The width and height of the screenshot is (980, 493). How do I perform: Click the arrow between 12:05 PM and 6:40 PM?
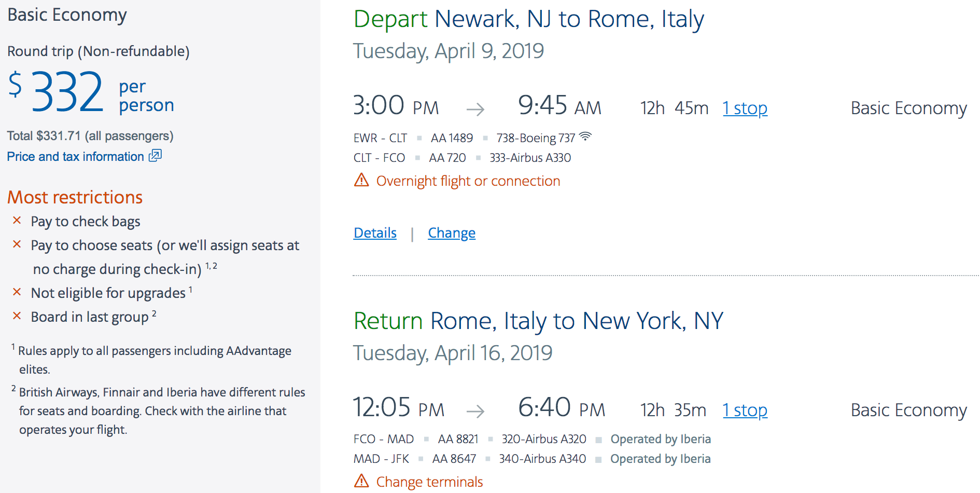pyautogui.click(x=475, y=411)
